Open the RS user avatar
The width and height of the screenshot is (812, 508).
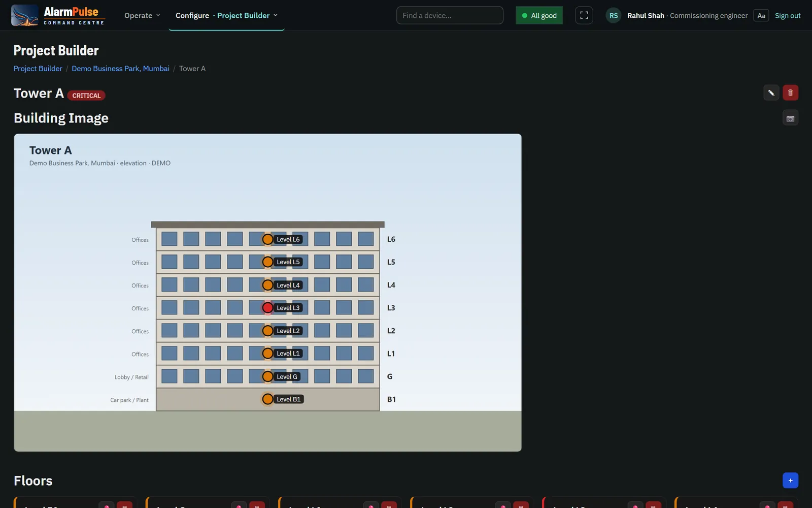coord(613,15)
